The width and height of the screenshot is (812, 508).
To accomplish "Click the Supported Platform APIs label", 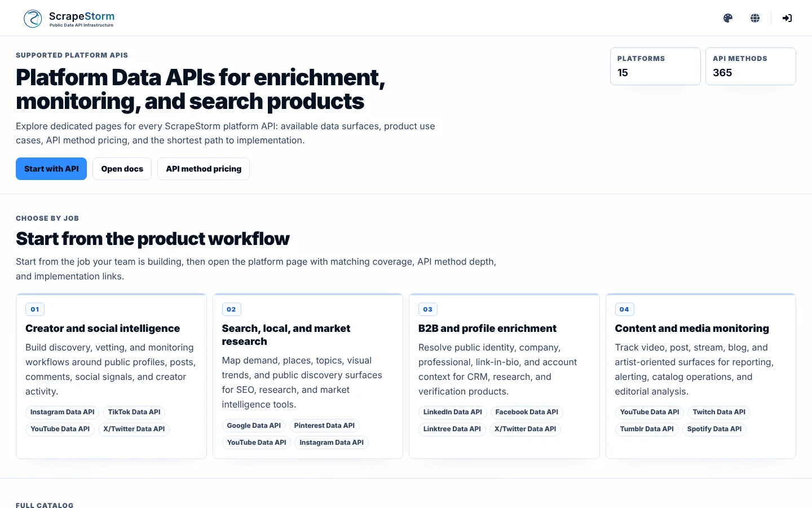I will (x=72, y=55).
